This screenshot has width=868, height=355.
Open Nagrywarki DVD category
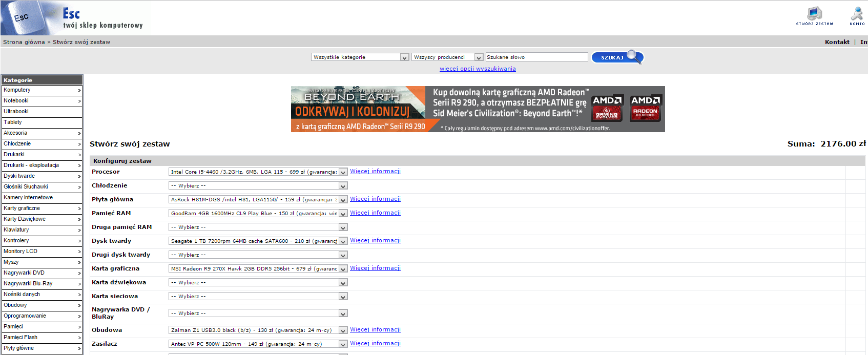(x=42, y=273)
